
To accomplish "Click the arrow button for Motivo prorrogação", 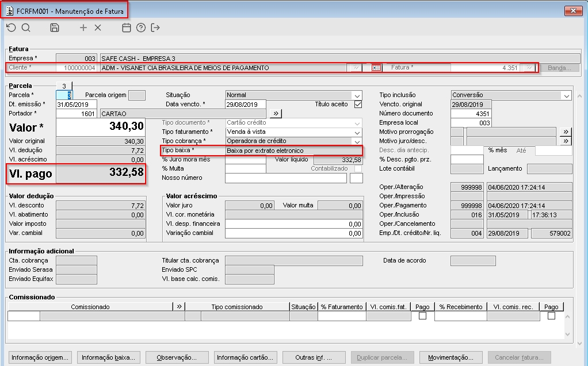I will pos(566,132).
